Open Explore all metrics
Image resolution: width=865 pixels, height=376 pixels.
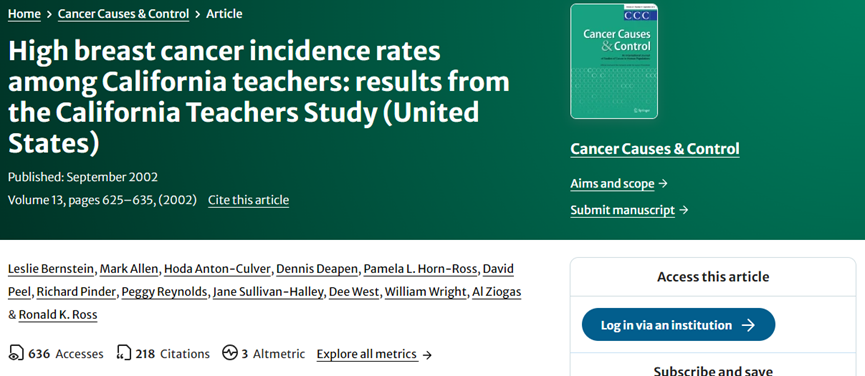(367, 354)
